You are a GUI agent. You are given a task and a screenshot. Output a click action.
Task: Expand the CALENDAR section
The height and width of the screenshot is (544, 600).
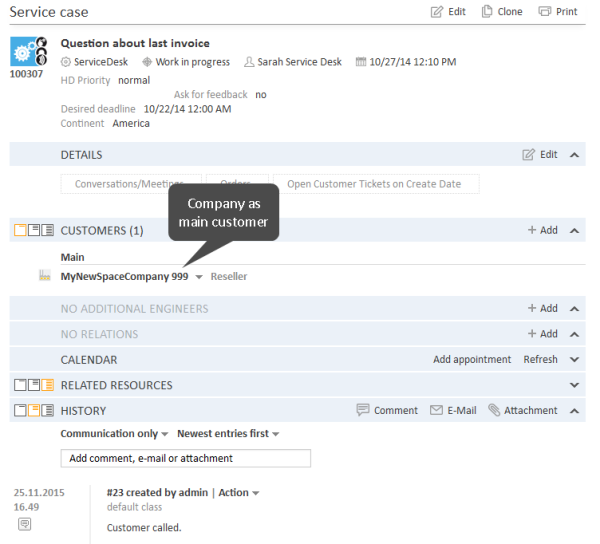(574, 360)
